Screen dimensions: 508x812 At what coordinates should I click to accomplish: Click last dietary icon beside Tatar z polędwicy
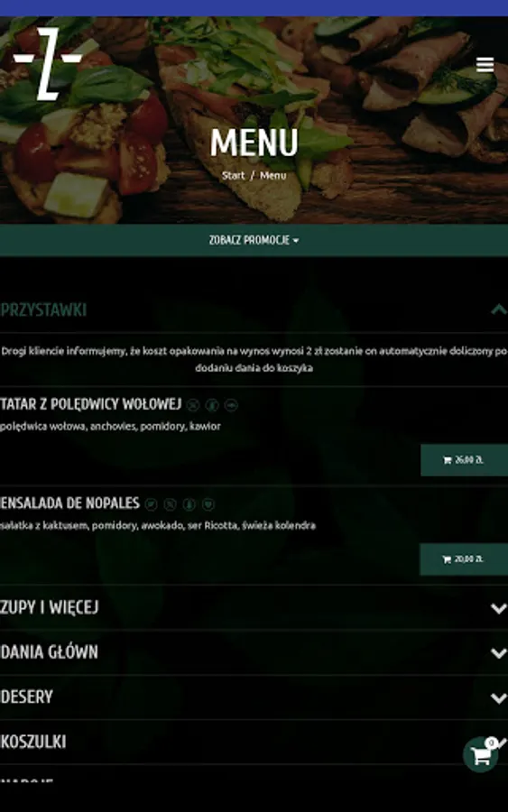231,405
